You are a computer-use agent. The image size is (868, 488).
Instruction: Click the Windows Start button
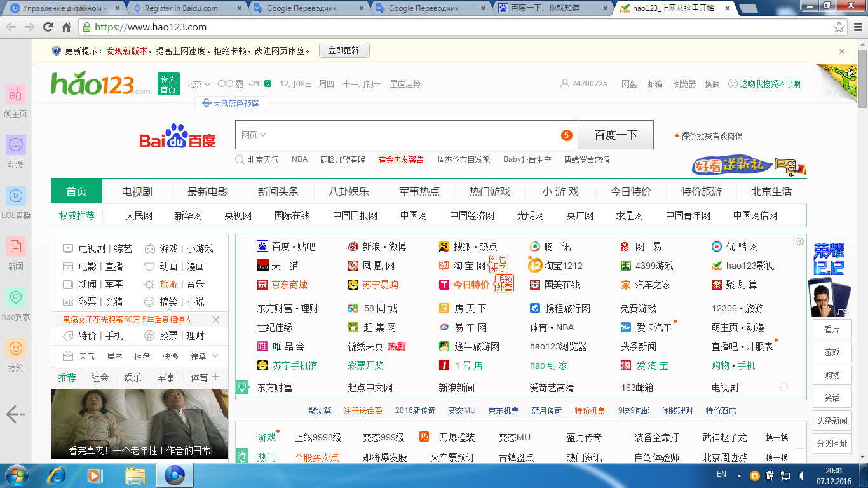(x=17, y=475)
